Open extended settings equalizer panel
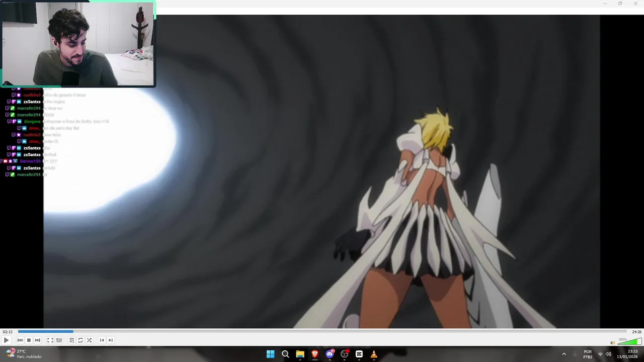The width and height of the screenshot is (644, 362). (x=59, y=340)
